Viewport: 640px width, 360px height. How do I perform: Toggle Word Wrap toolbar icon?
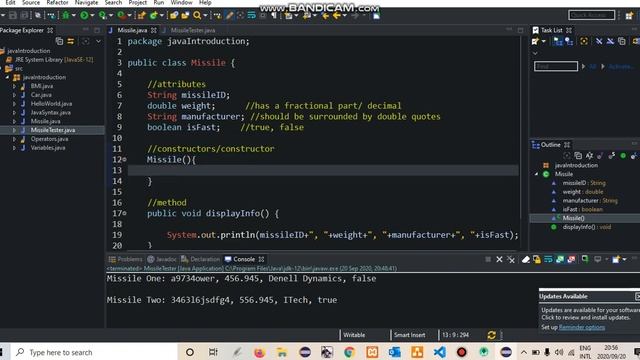[x=251, y=16]
